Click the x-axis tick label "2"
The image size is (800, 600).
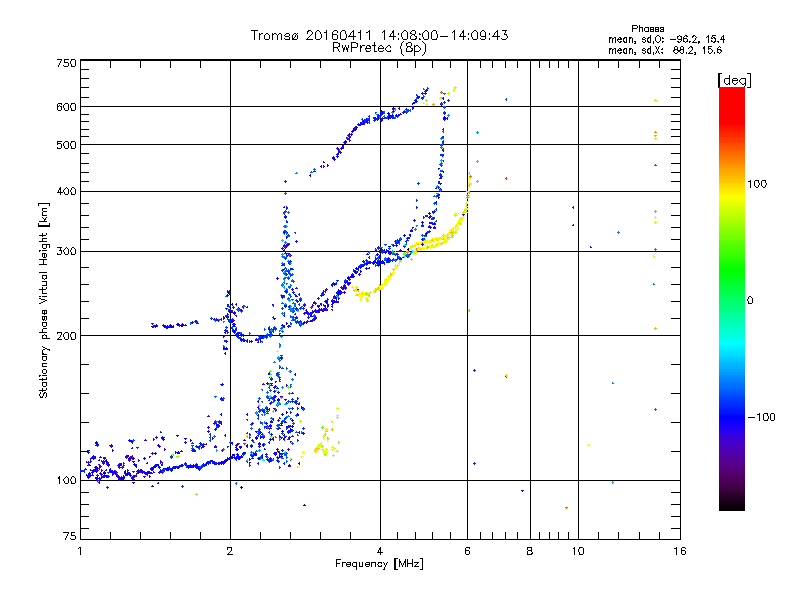coord(230,551)
